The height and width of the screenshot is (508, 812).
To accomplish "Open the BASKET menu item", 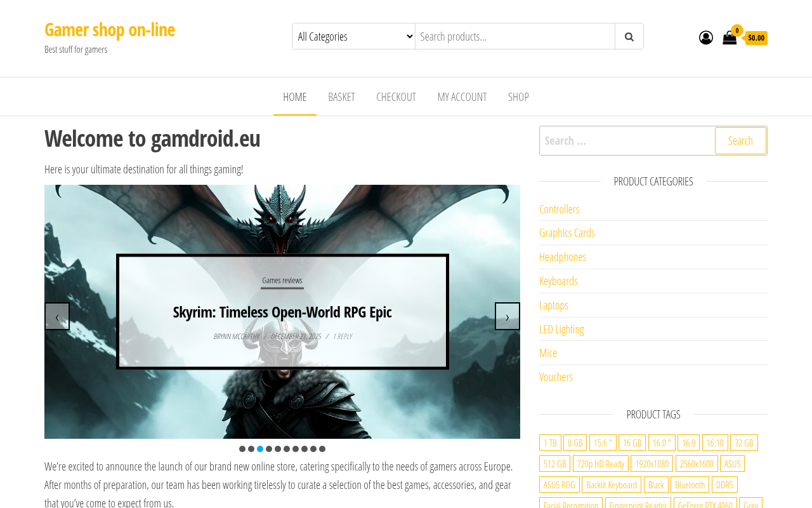I will click(x=341, y=97).
